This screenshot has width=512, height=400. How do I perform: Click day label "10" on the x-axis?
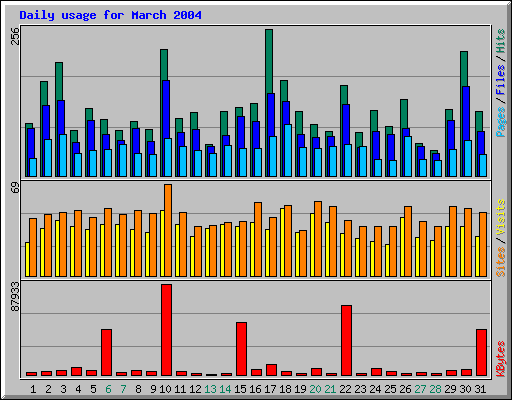click(x=165, y=389)
